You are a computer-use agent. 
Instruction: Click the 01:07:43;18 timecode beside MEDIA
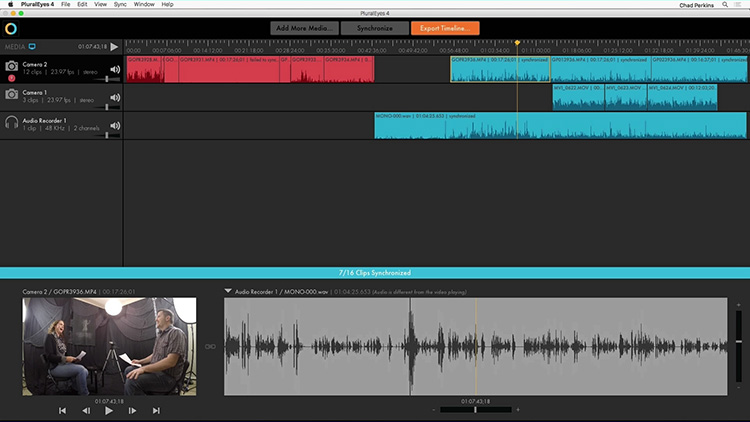pyautogui.click(x=92, y=46)
